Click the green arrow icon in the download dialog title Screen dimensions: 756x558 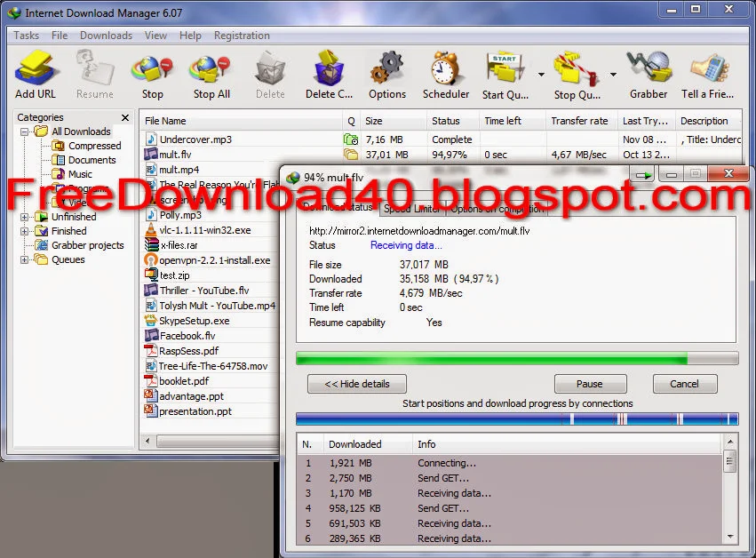643,175
